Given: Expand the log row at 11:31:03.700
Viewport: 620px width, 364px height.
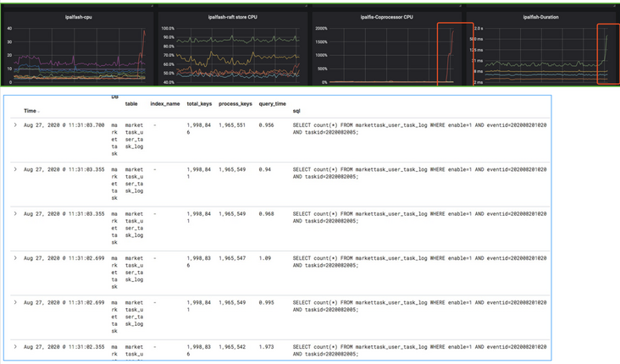Looking at the screenshot, I should tap(15, 124).
